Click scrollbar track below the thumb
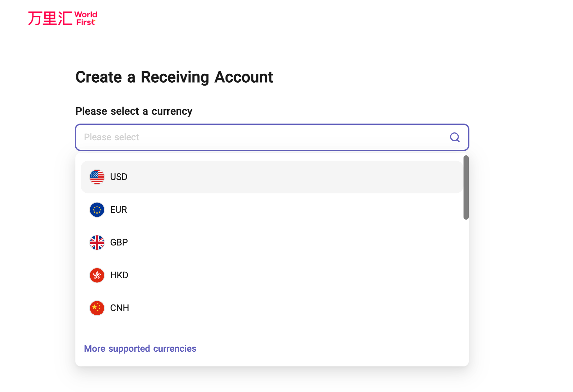The height and width of the screenshot is (392, 573). [x=466, y=279]
